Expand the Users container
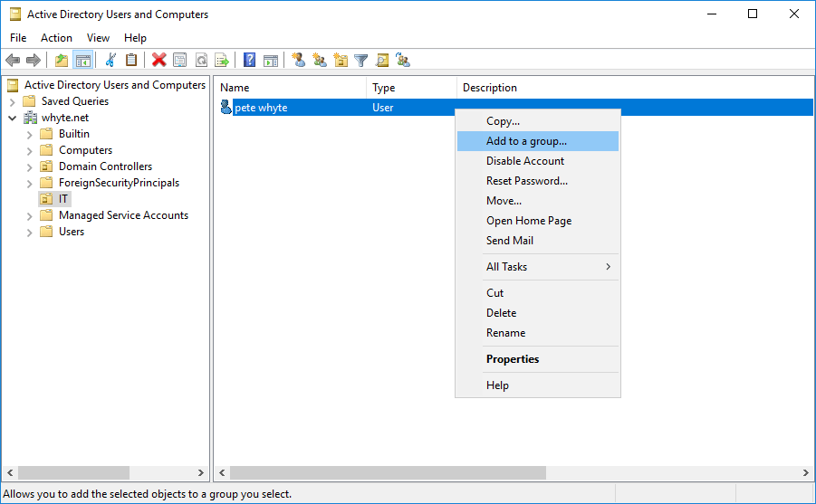816x504 pixels. coord(30,233)
